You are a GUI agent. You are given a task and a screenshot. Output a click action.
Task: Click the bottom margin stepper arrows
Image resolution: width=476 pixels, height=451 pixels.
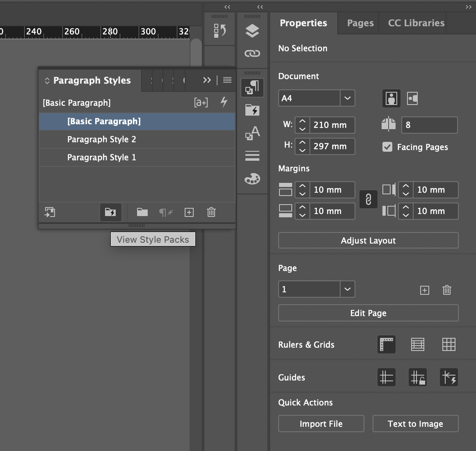302,211
